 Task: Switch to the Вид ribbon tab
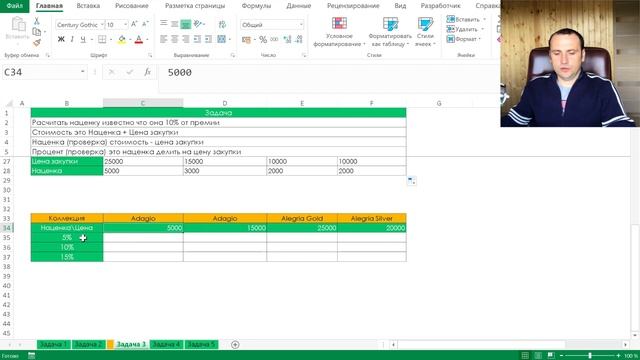pos(400,6)
